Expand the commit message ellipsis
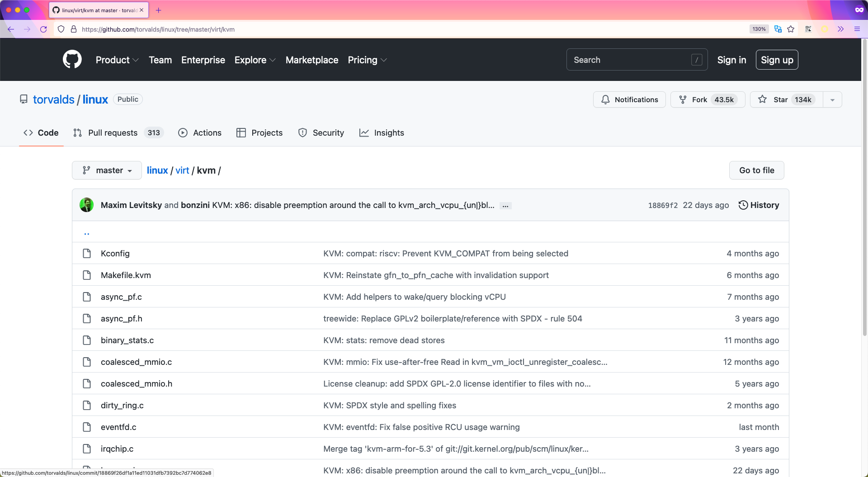The image size is (868, 477). coord(505,206)
